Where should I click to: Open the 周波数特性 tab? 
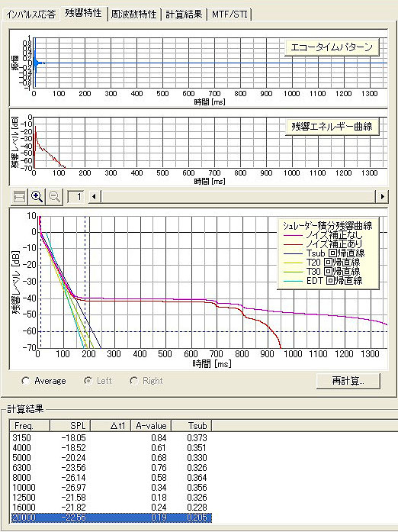(134, 15)
